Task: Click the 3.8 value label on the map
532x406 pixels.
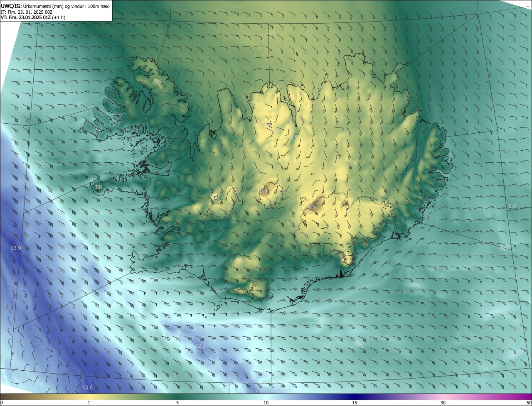Action: pos(98,187)
